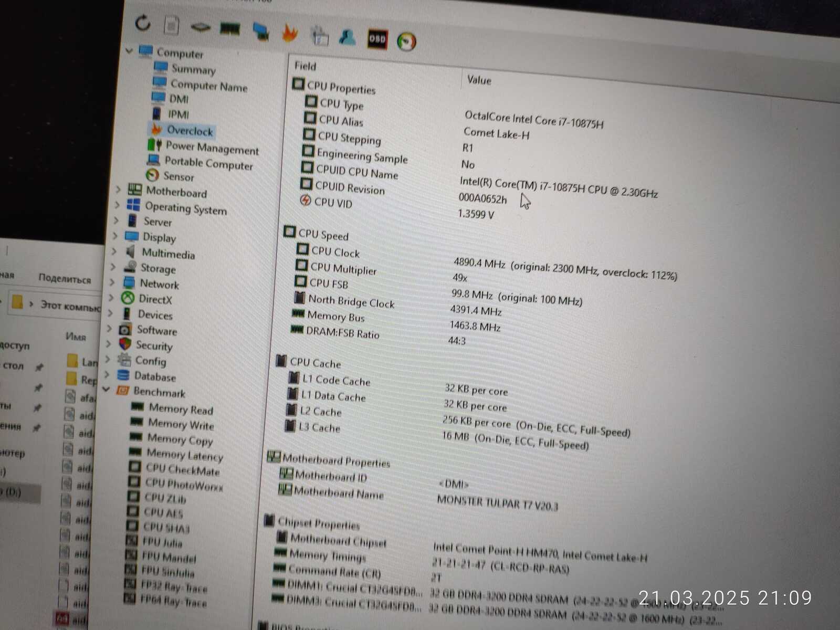The width and height of the screenshot is (840, 630).
Task: Click the speaker icon beside Multimedia
Action: [130, 251]
